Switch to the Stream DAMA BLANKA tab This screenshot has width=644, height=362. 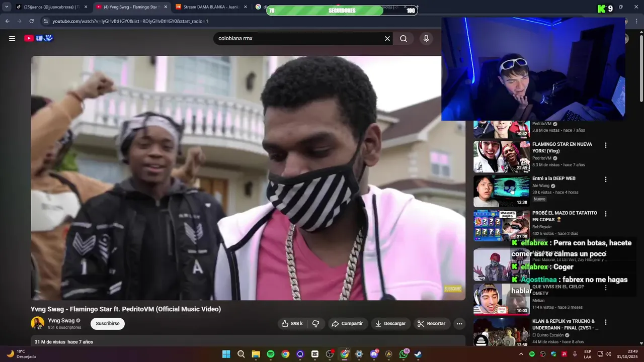(x=210, y=7)
